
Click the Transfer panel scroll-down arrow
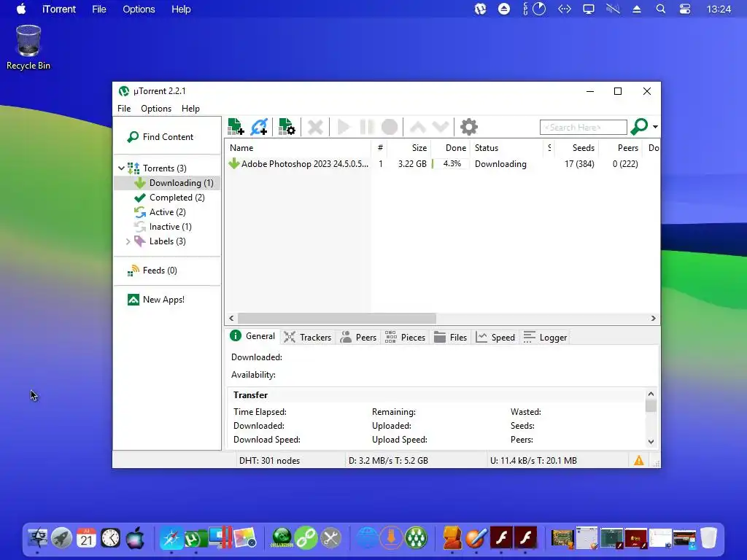tap(651, 442)
